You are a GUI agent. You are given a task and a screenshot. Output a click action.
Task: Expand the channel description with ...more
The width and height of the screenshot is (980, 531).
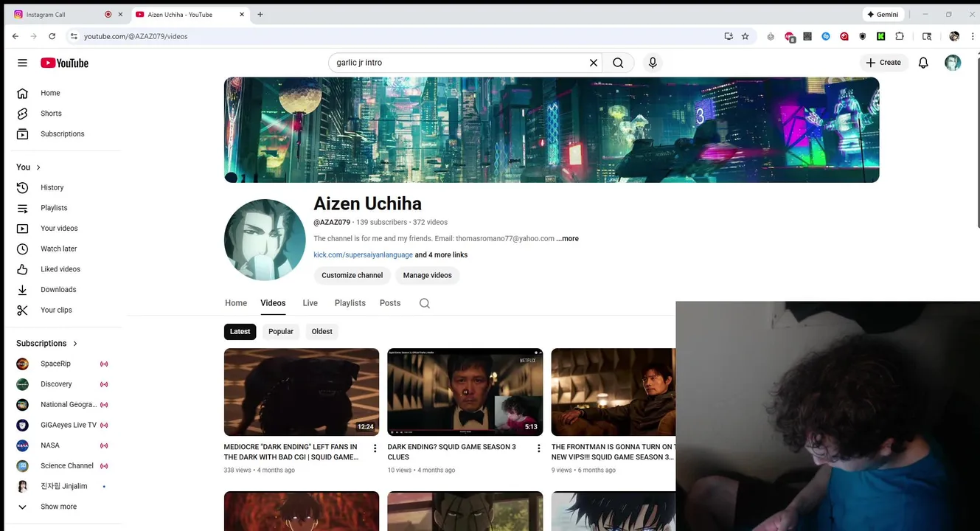pos(568,239)
